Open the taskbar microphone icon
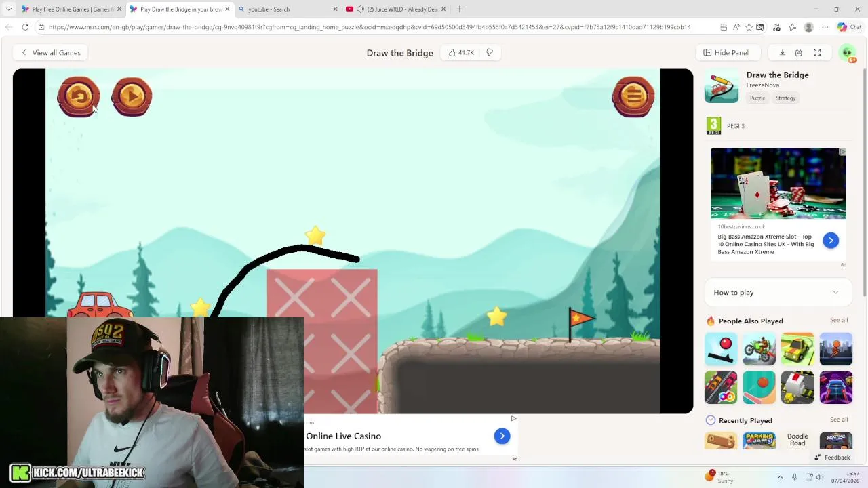868x488 pixels. point(795,477)
